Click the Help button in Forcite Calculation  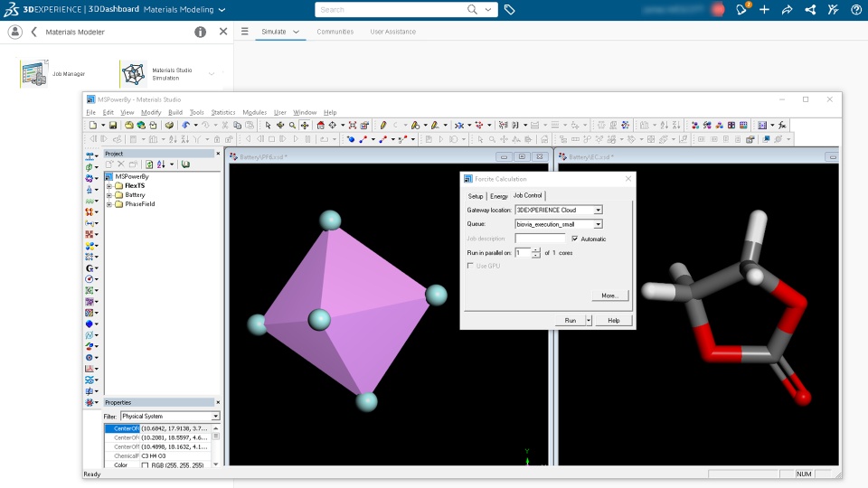point(613,320)
